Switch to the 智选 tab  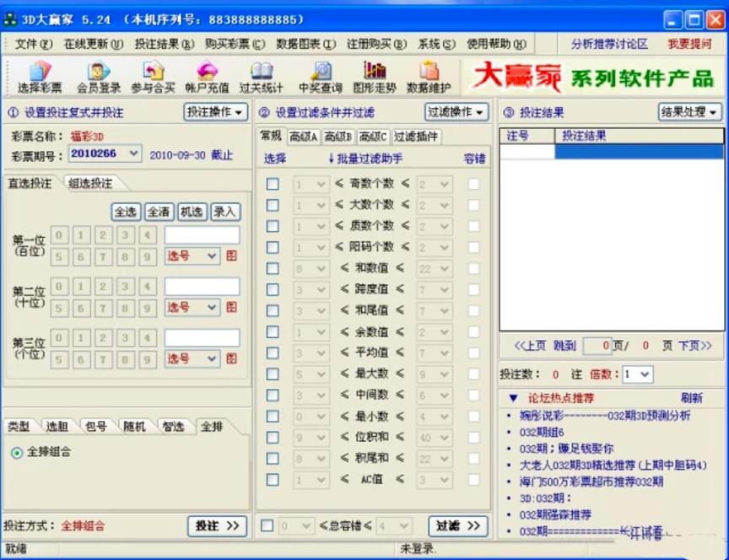(x=173, y=426)
